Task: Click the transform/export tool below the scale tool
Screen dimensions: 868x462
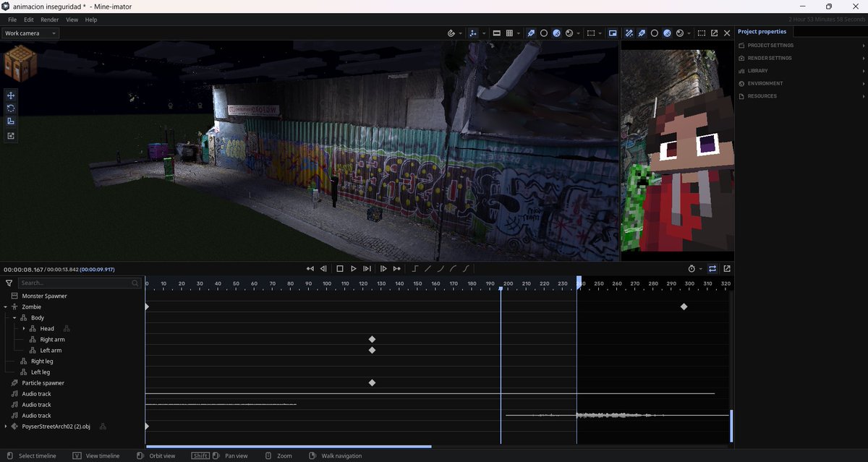Action: 11,135
